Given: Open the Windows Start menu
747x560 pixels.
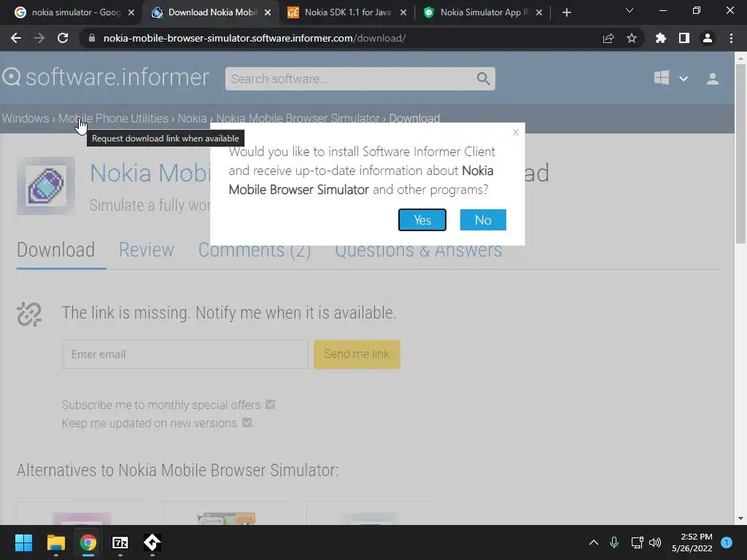Looking at the screenshot, I should point(23,542).
